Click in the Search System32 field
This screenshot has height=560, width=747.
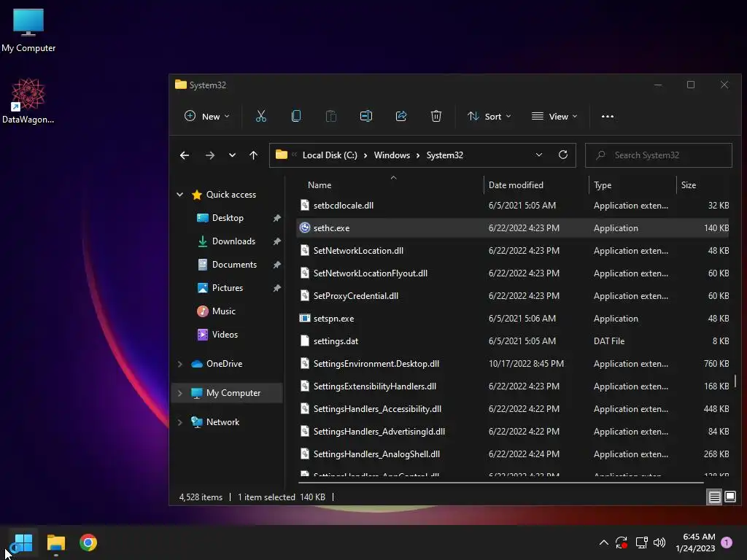659,155
